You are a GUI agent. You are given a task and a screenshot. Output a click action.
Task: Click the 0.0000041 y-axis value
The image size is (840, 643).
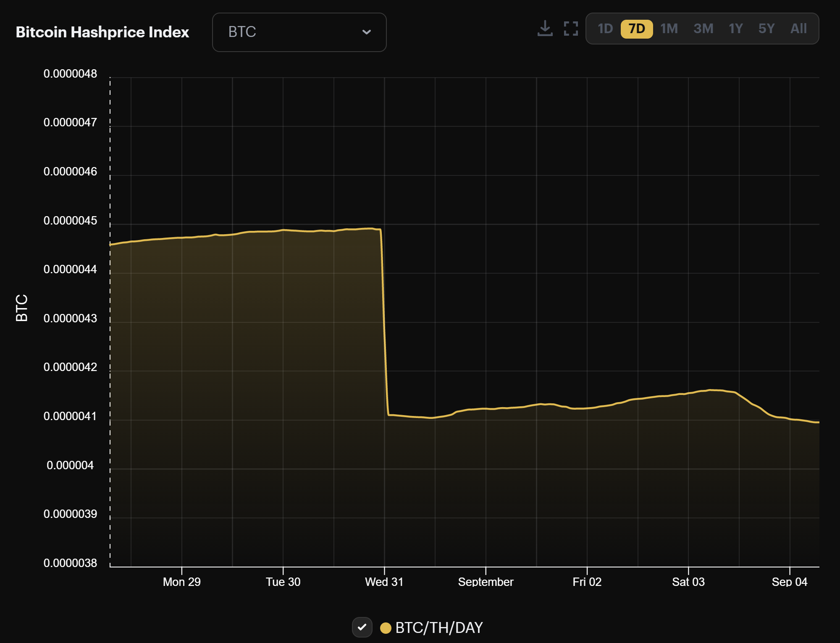[x=70, y=416]
